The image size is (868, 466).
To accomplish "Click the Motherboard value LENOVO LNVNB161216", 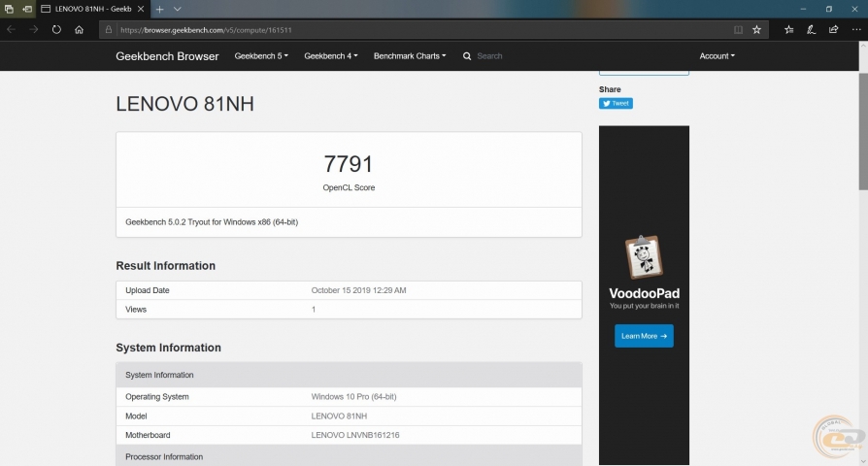I will pos(354,435).
